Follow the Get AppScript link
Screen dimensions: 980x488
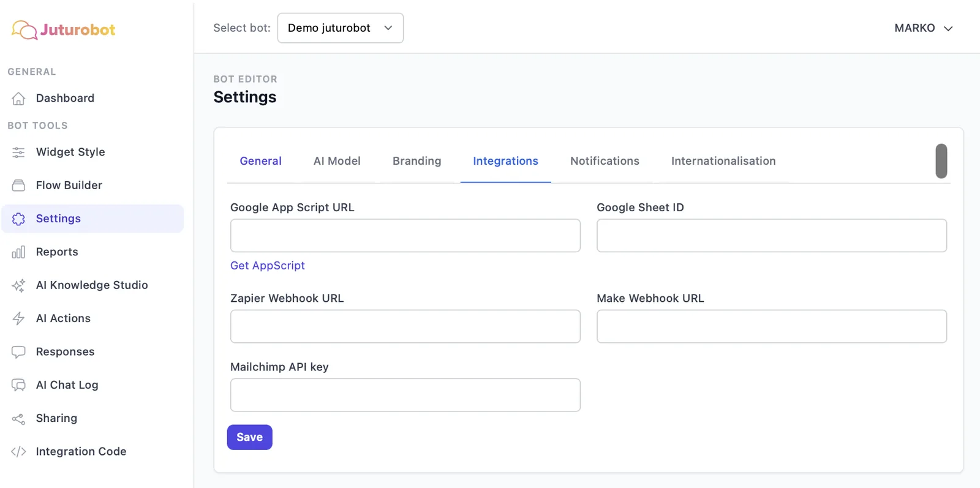coord(268,266)
